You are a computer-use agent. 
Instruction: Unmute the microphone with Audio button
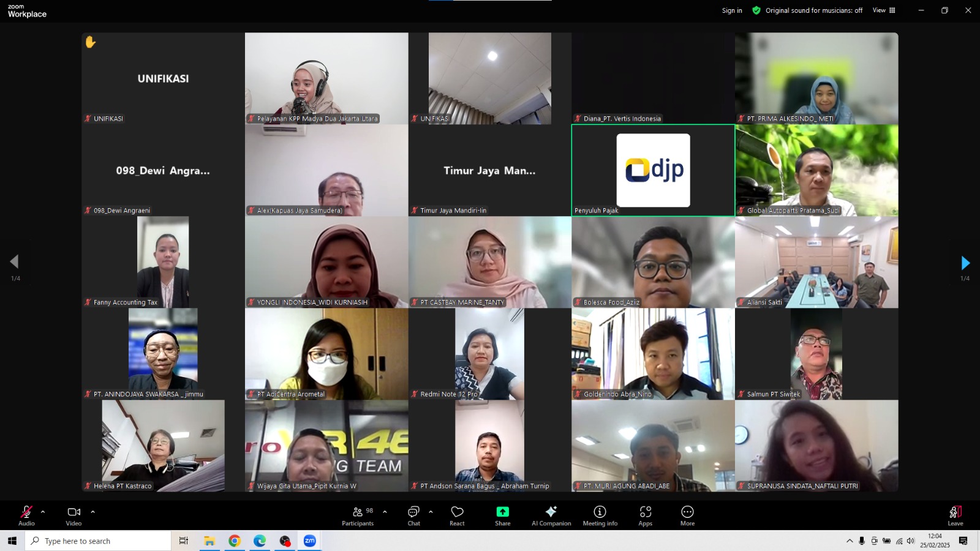pos(26,515)
